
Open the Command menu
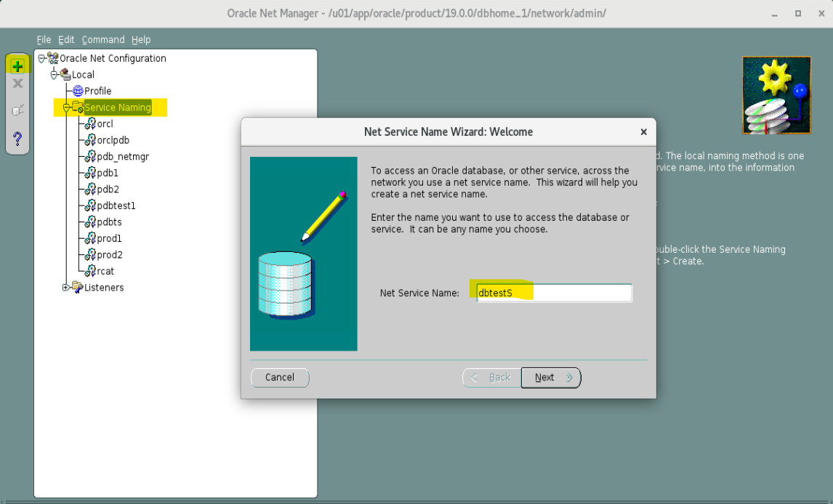pyautogui.click(x=103, y=40)
